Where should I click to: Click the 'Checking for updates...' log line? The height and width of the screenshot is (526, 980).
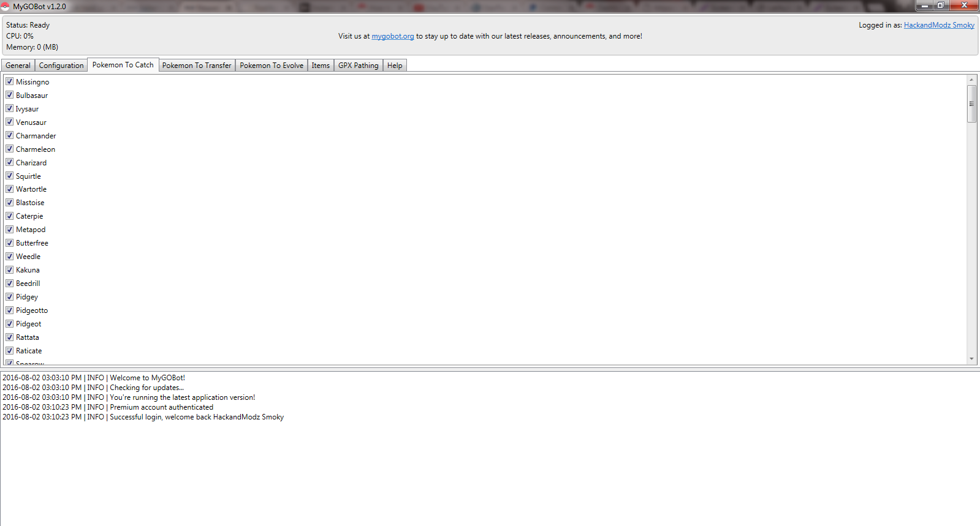click(x=93, y=388)
